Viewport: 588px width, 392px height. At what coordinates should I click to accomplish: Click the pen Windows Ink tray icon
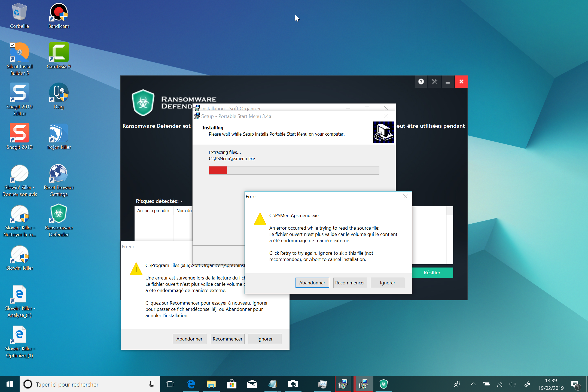point(527,384)
